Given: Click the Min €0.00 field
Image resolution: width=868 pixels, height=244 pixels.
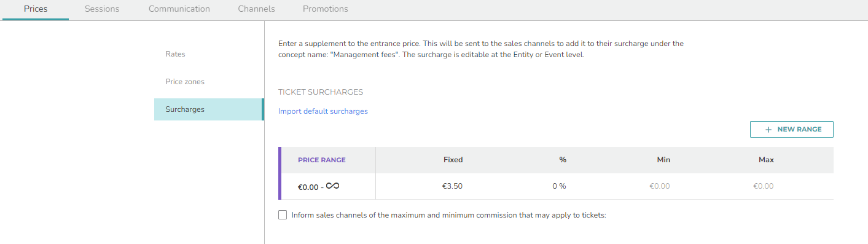Looking at the screenshot, I should point(660,186).
